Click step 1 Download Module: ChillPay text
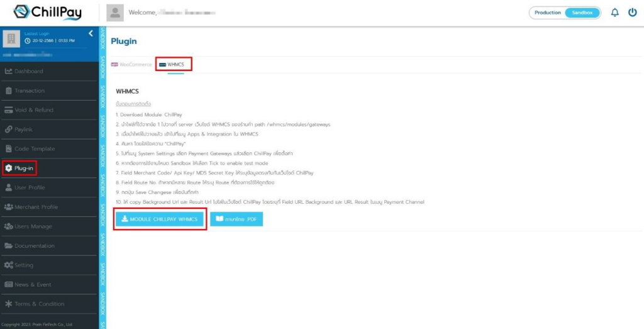This screenshot has width=644, height=329. point(148,114)
